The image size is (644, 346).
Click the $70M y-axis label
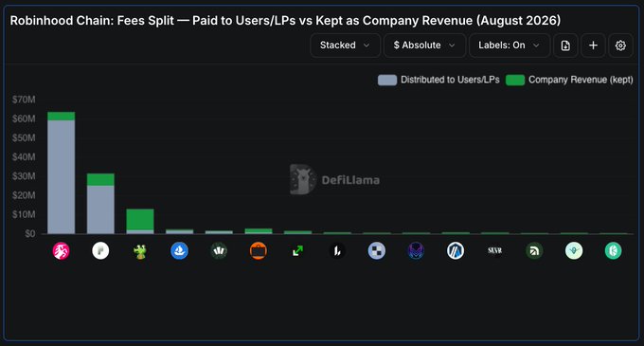[24, 100]
